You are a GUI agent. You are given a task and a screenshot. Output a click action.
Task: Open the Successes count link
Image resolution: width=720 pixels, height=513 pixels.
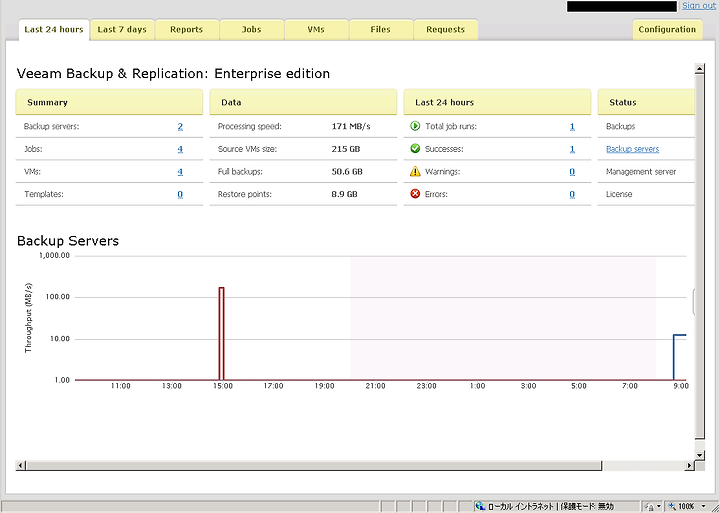point(572,149)
